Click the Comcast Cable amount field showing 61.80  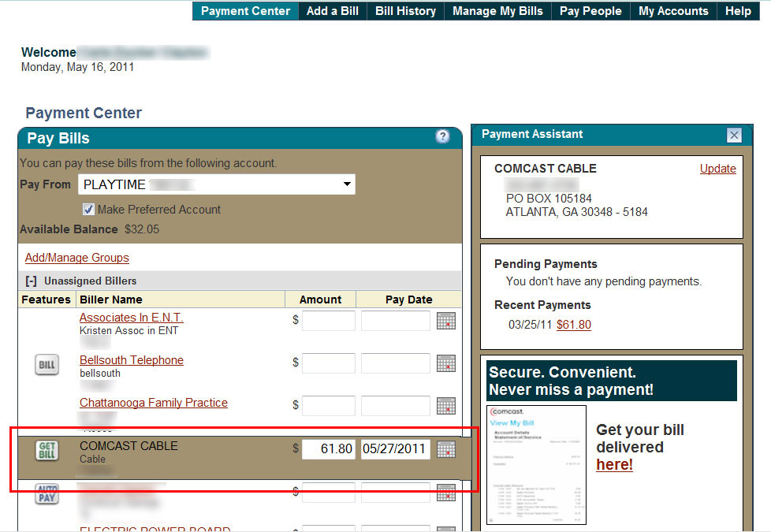329,449
